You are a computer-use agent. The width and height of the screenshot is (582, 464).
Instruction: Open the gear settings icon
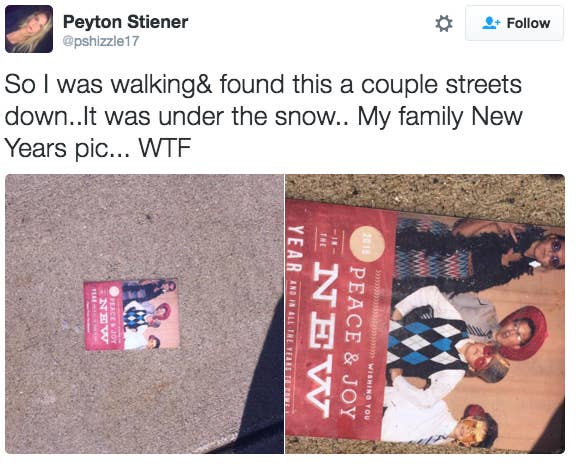444,23
